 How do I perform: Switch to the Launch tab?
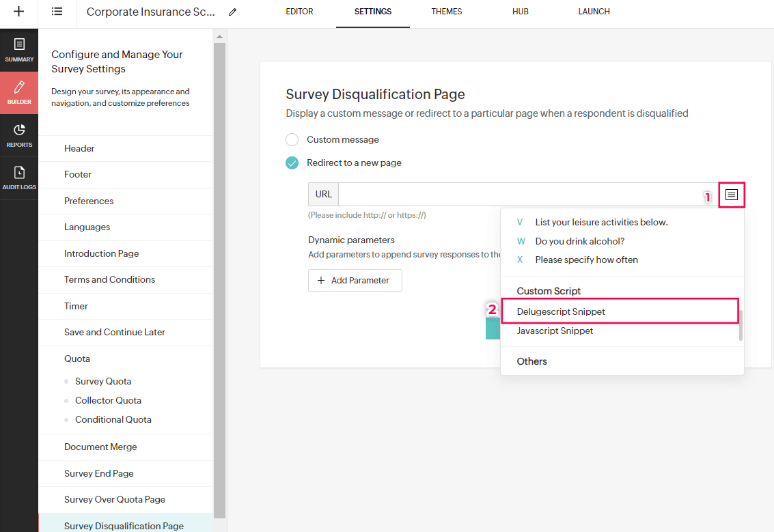pos(594,12)
